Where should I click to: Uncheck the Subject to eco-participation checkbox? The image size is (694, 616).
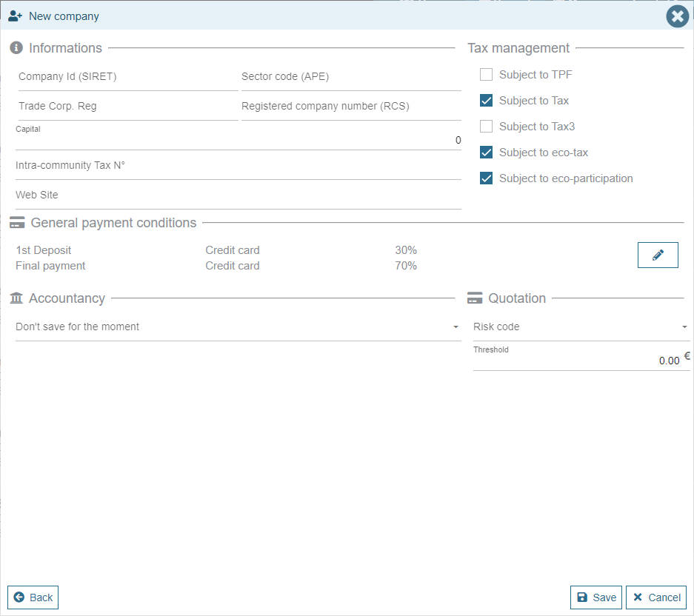(486, 178)
